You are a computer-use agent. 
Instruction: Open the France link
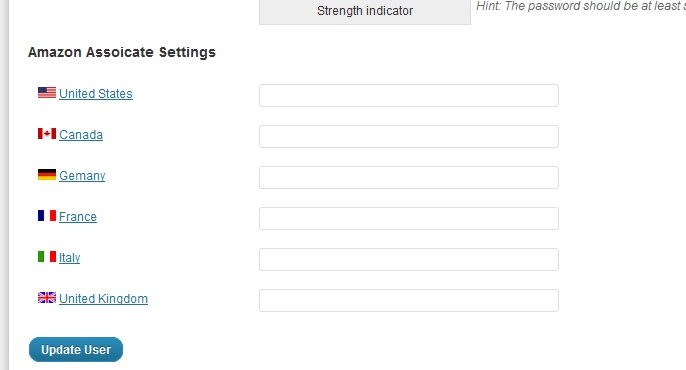78,216
